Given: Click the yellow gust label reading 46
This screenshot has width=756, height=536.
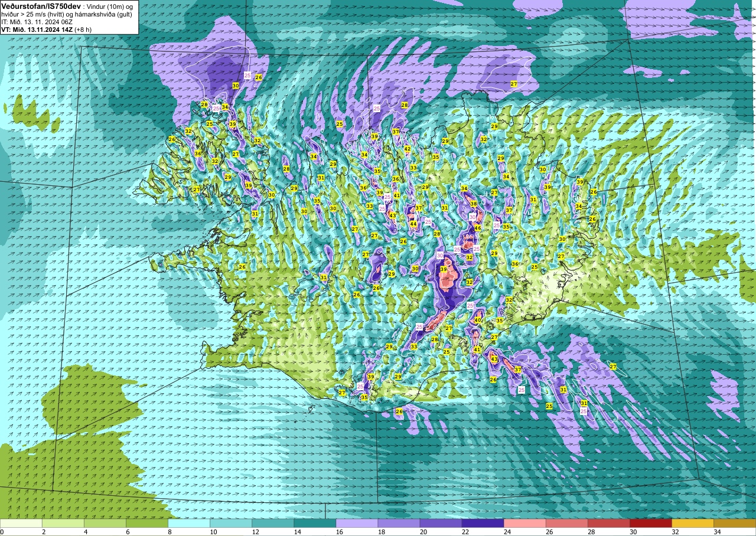Looking at the screenshot, I should pyautogui.click(x=477, y=228).
